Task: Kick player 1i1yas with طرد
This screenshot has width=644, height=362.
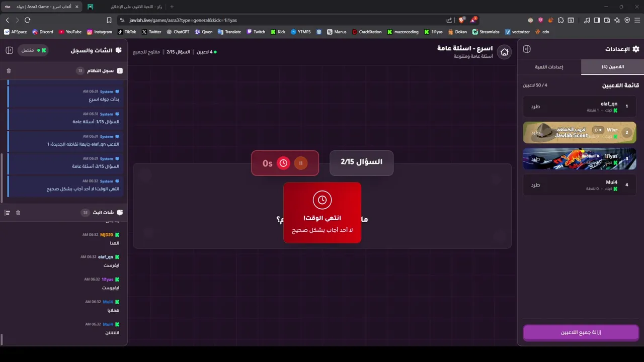Action: [x=535, y=159]
